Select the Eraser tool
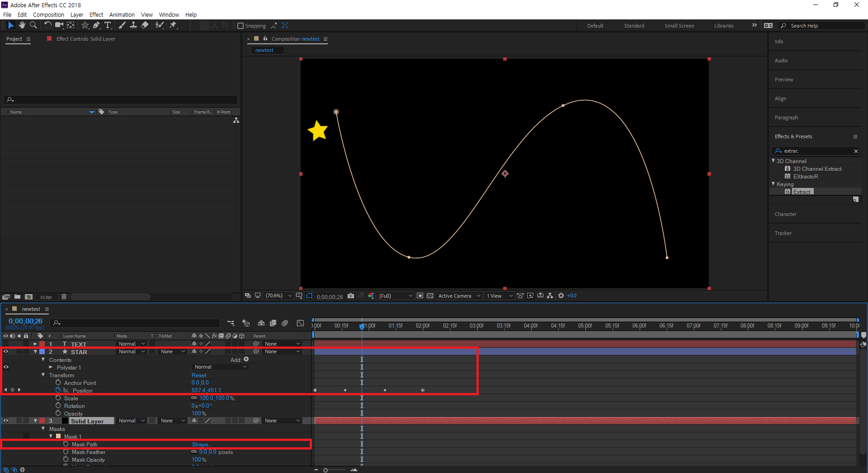Viewport: 868px width, 473px height. 145,25
